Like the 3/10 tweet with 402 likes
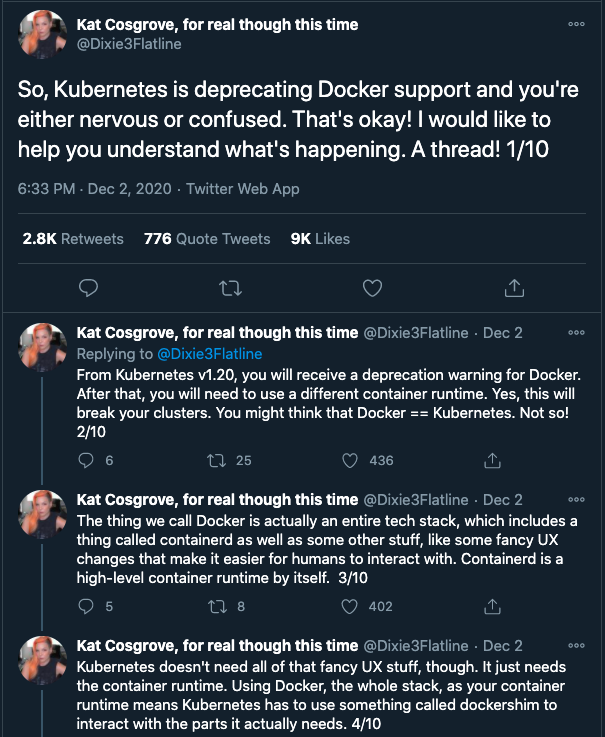The height and width of the screenshot is (737, 605). 350,606
